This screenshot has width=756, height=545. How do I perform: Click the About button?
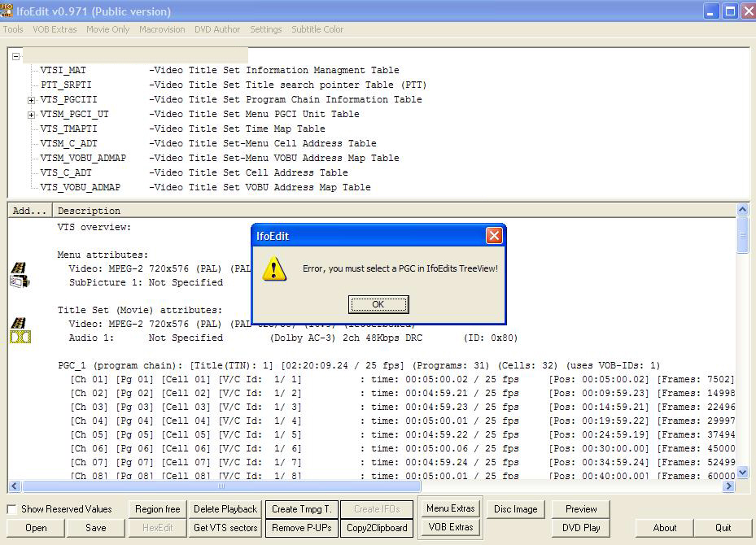coord(664,528)
